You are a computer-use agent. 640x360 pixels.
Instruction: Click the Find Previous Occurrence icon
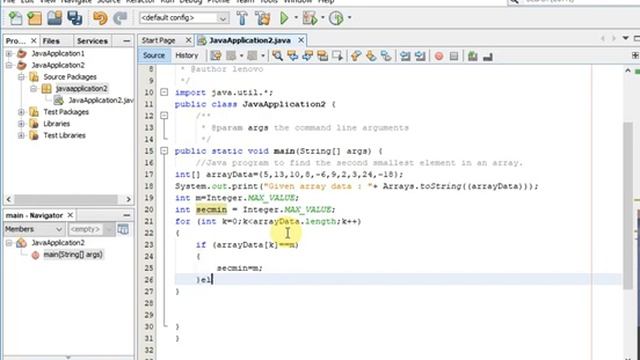[293, 56]
